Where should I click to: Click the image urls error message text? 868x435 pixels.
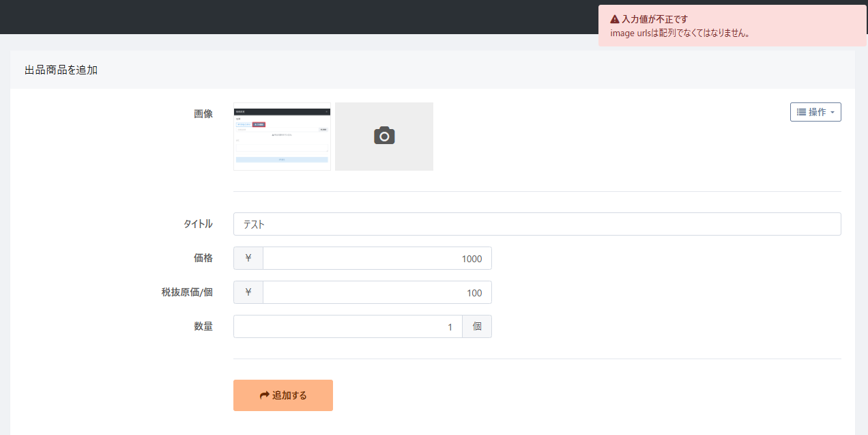click(680, 33)
